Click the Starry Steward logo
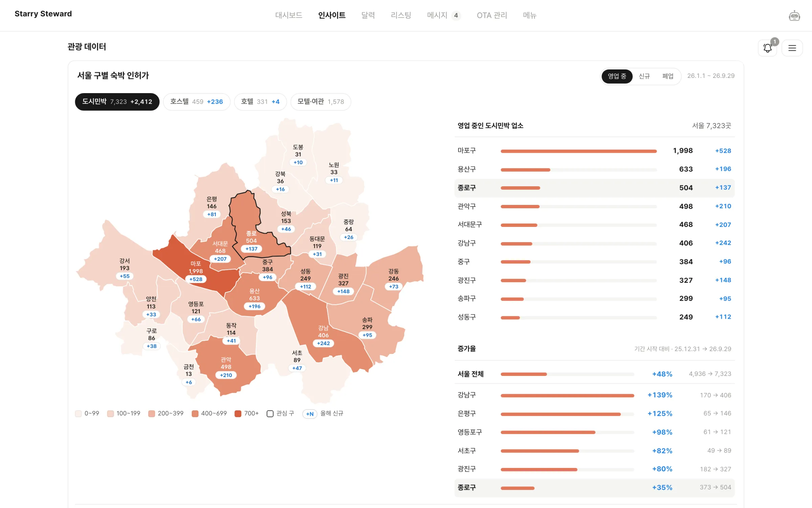The height and width of the screenshot is (508, 812). pos(43,14)
